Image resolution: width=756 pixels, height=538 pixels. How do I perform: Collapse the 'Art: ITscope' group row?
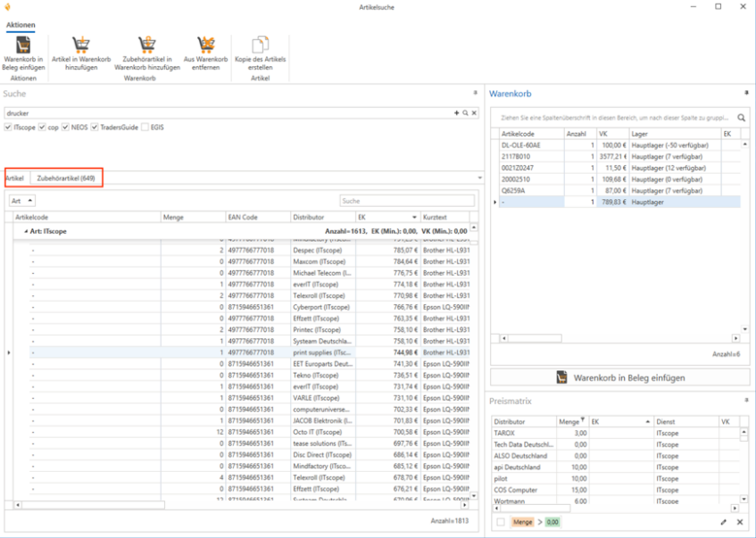pos(25,231)
